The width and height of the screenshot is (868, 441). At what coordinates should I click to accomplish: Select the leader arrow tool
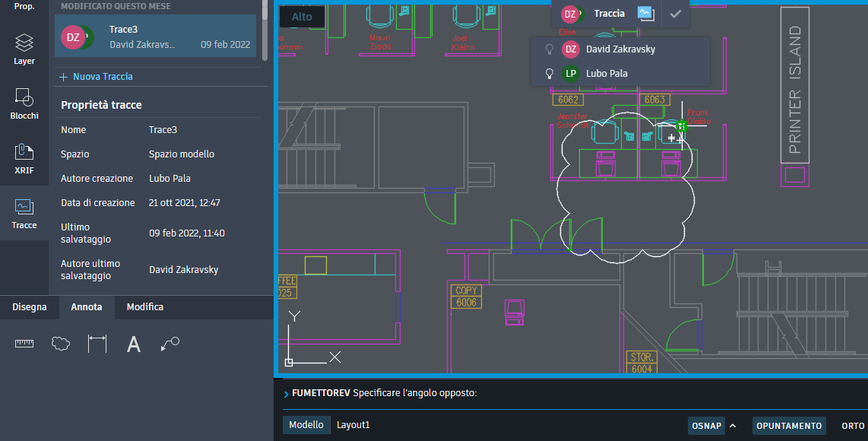click(170, 344)
